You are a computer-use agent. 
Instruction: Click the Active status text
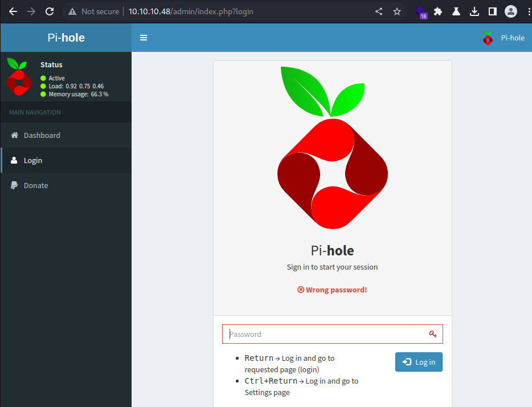click(x=56, y=78)
